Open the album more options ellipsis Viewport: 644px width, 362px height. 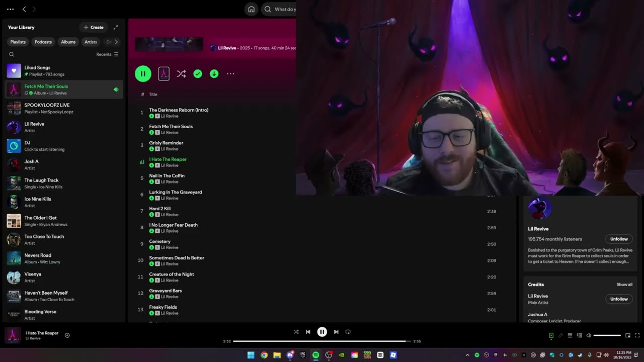tap(230, 74)
